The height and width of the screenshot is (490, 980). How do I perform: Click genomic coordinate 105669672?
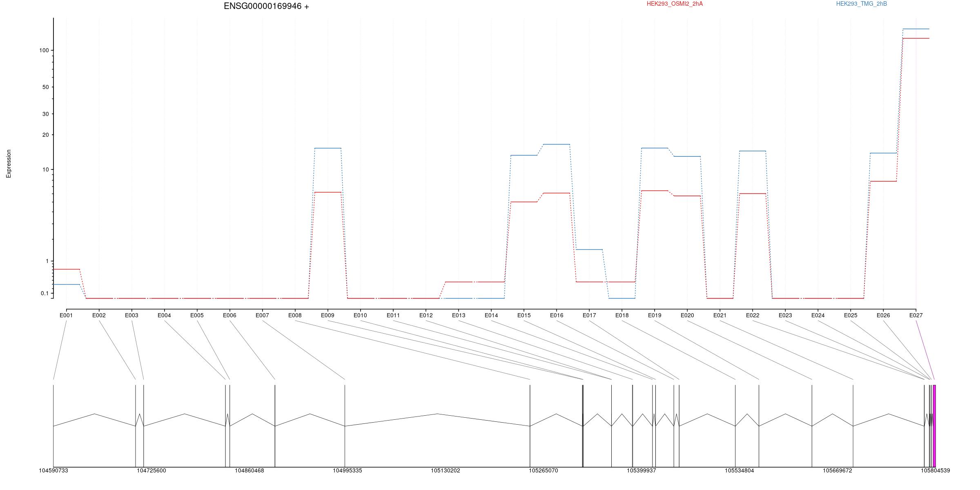click(x=837, y=470)
